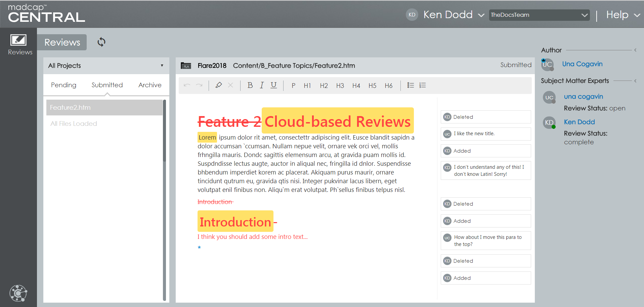The image size is (644, 307).
Task: Select the Feature2.htm file in list
Action: (x=104, y=107)
